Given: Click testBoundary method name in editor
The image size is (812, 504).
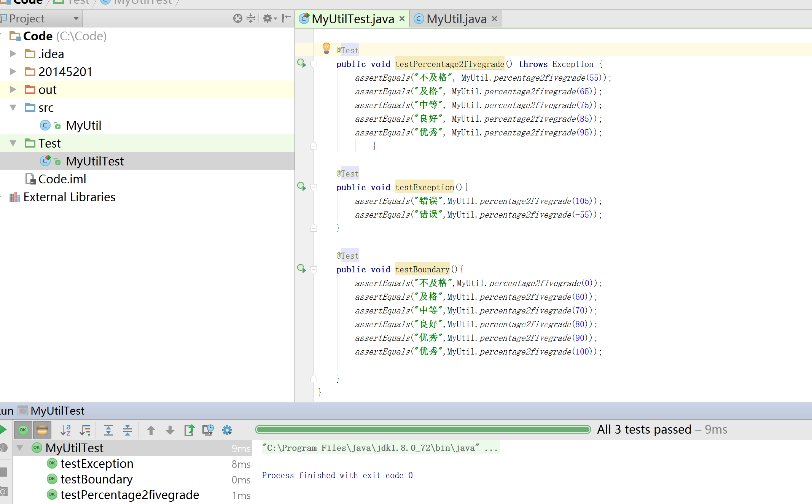Looking at the screenshot, I should 422,269.
